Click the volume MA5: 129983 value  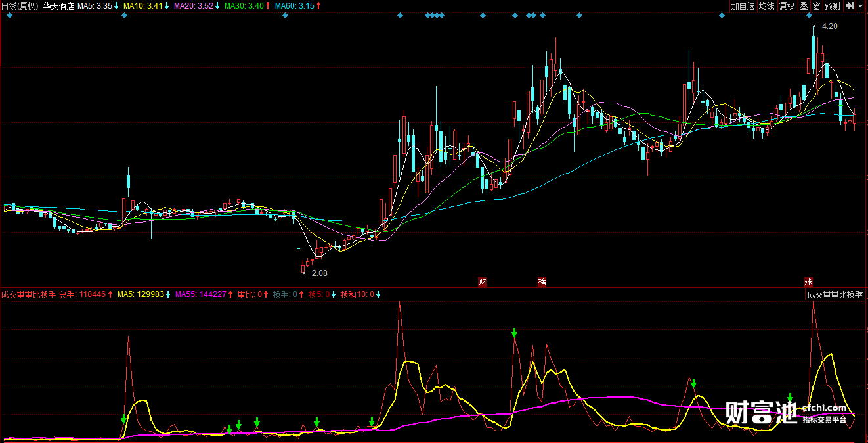tap(141, 294)
